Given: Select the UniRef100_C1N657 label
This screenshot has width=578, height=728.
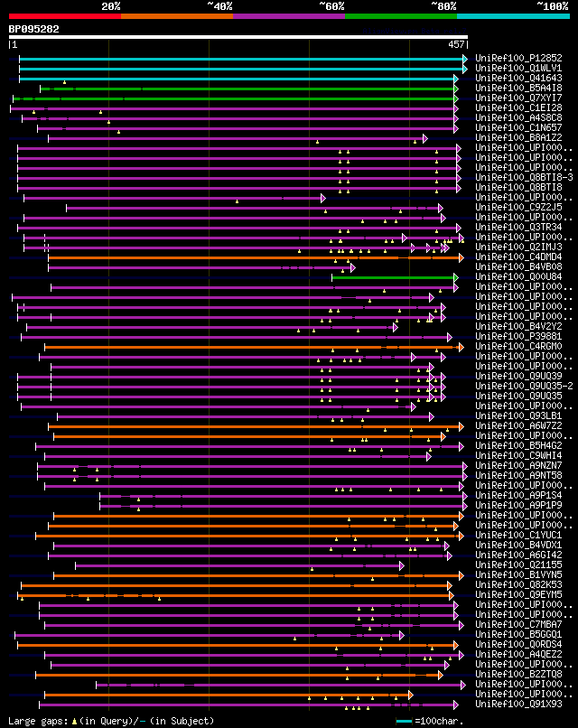Looking at the screenshot, I should pos(518,127).
